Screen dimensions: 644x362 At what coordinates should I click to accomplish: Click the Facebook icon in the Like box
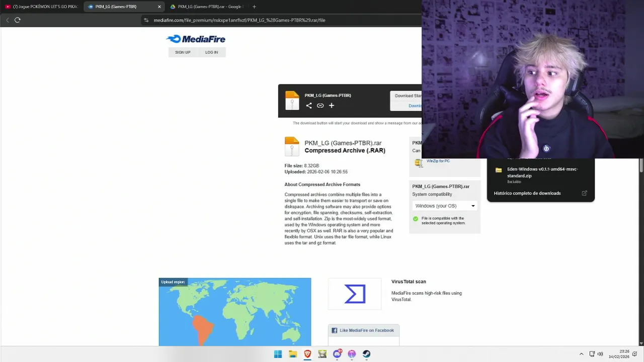335,330
